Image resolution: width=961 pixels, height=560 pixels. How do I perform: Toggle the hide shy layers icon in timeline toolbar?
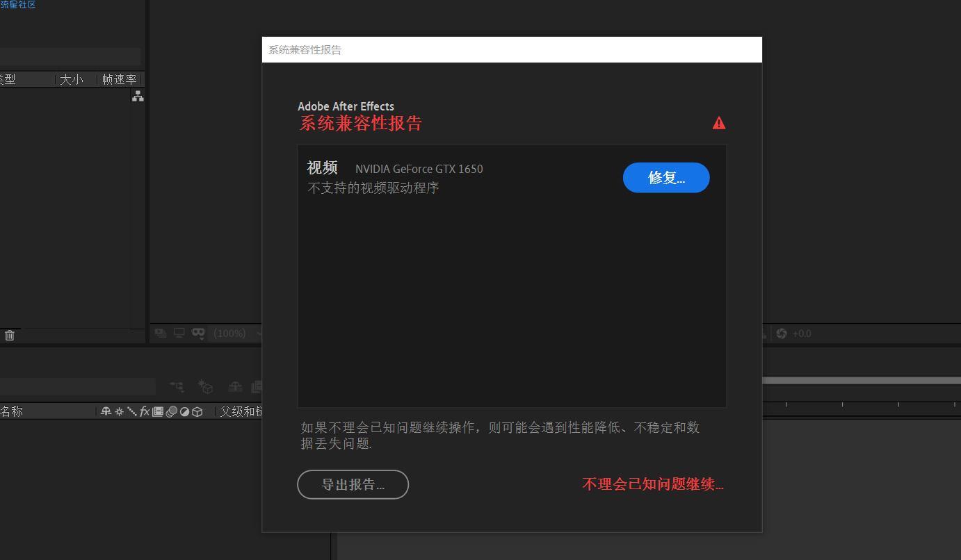pos(236,386)
